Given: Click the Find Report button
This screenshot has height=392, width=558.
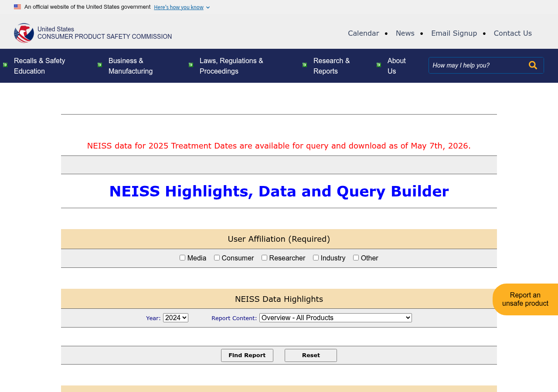Looking at the screenshot, I should click(247, 355).
